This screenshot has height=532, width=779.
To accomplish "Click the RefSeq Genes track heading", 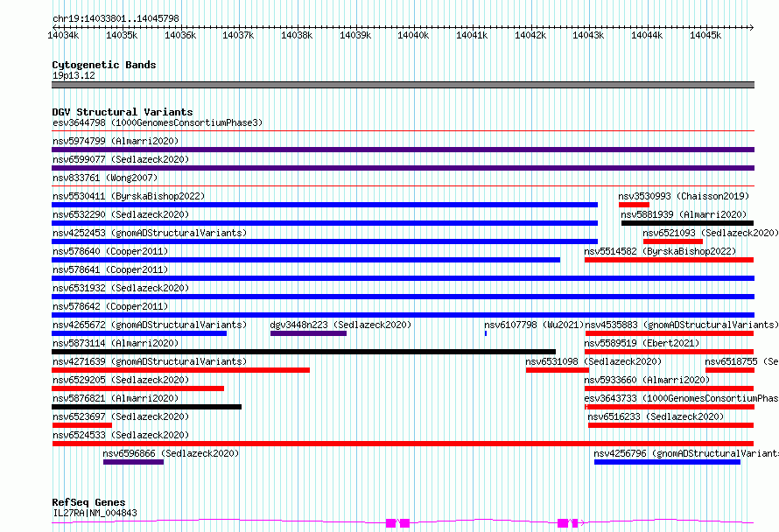I will pyautogui.click(x=88, y=502).
